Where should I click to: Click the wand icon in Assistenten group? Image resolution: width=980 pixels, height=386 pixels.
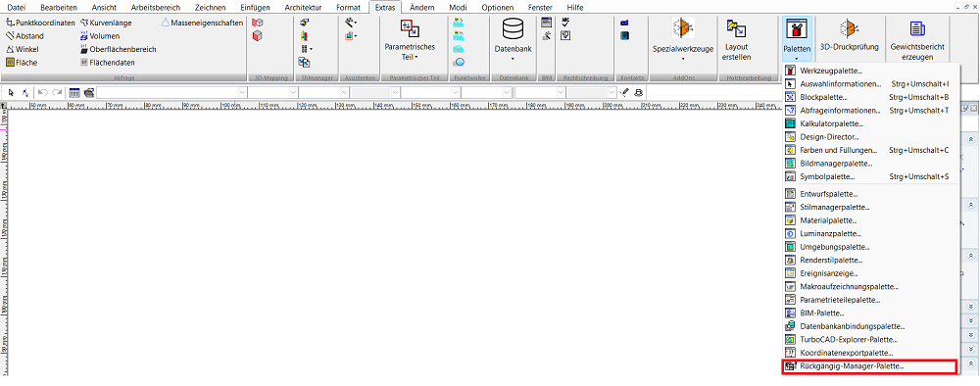pos(351,22)
